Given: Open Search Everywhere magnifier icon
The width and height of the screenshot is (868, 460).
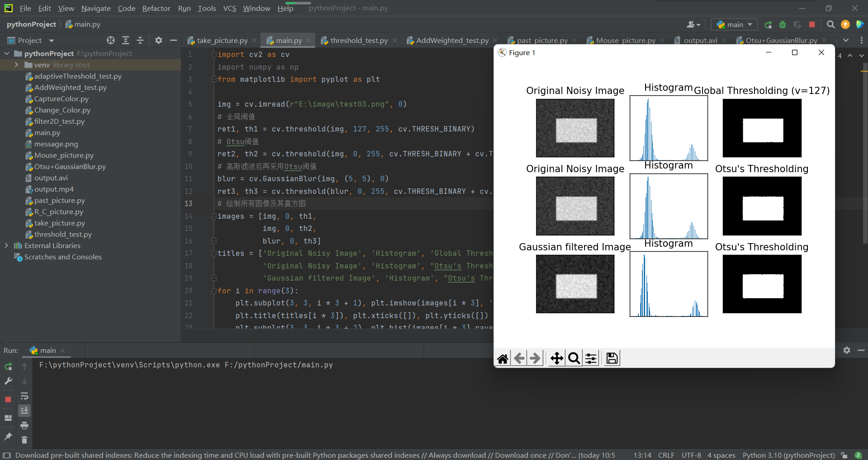Looking at the screenshot, I should (x=830, y=24).
